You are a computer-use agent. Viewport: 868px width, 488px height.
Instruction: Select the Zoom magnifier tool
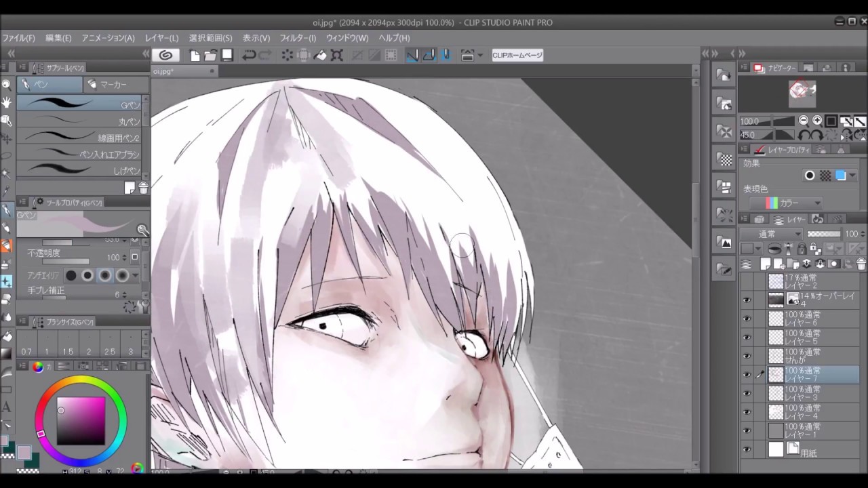(x=6, y=84)
